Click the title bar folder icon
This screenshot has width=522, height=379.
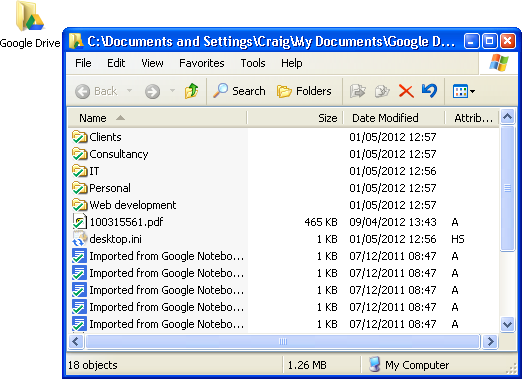pyautogui.click(x=76, y=41)
